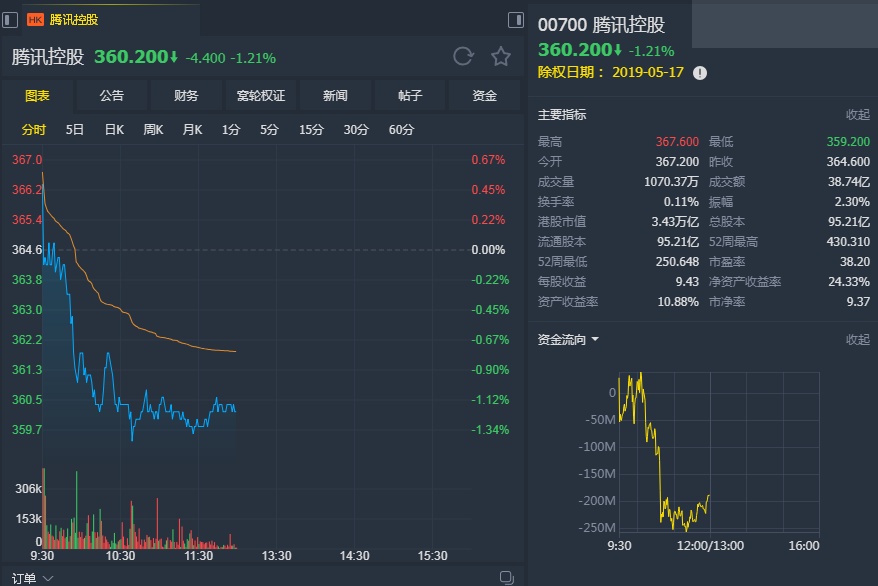Click the -4.400 price change value
Screen dimensions: 878x586
click(x=206, y=58)
